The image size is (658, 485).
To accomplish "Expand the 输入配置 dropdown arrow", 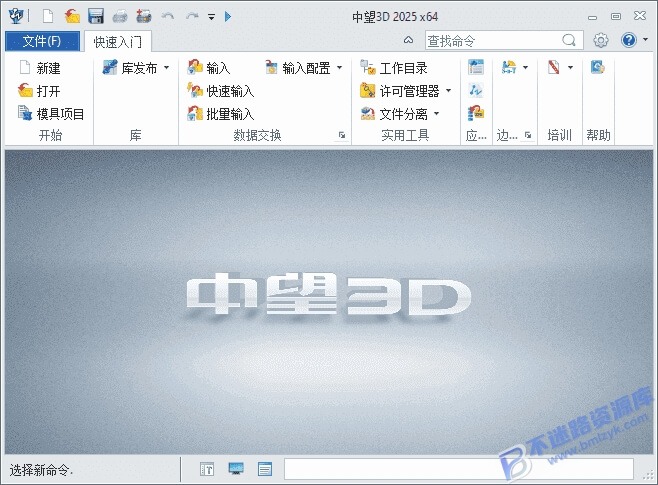I will (x=339, y=68).
